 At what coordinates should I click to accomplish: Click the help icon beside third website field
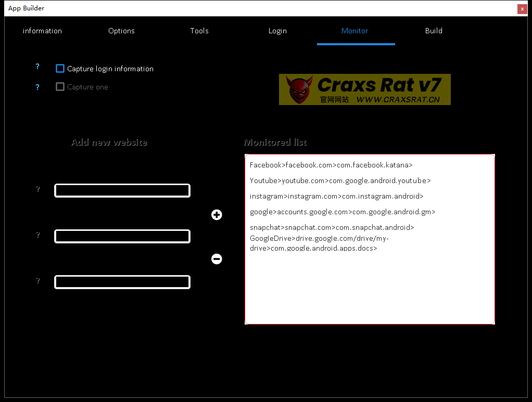point(37,281)
